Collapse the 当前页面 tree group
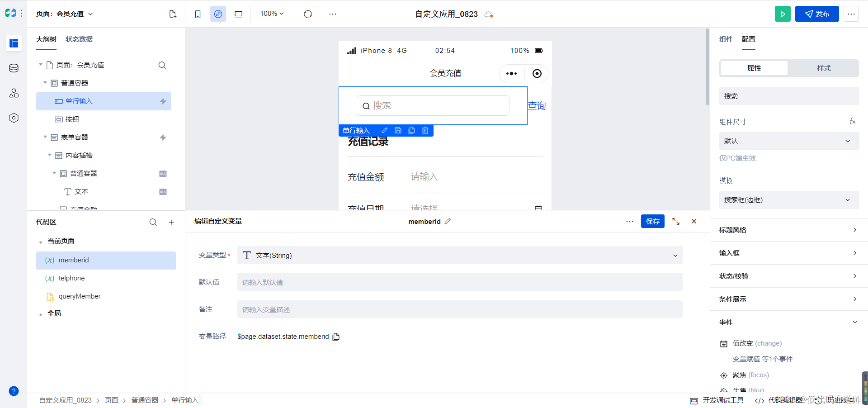The height and width of the screenshot is (408, 868). 41,242
